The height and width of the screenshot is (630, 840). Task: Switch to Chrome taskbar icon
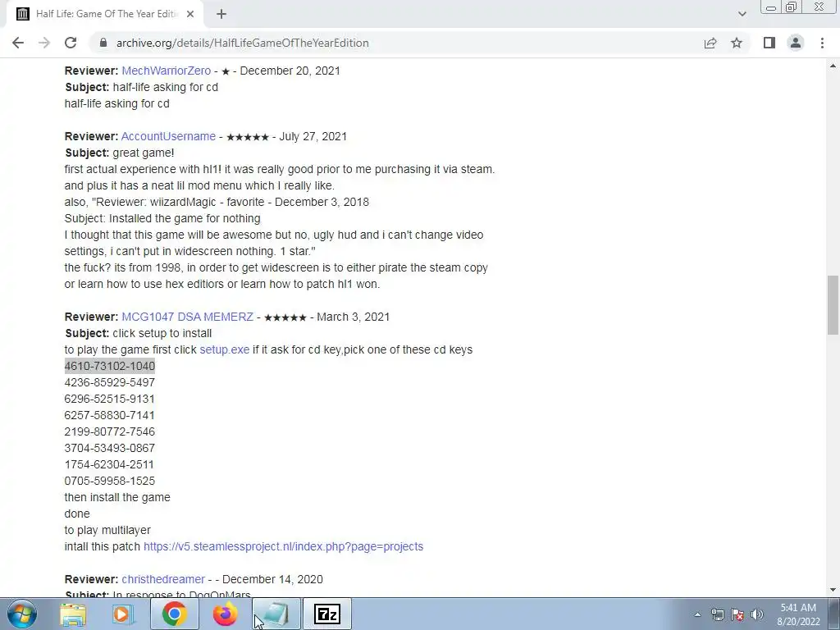(x=175, y=614)
